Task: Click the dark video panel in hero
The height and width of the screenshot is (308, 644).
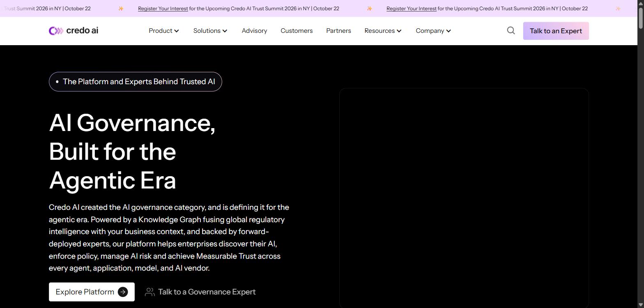Action: coord(464,198)
